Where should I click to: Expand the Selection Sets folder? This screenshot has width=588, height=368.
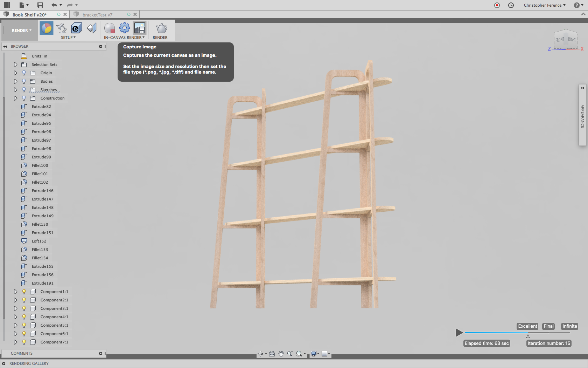(x=15, y=64)
